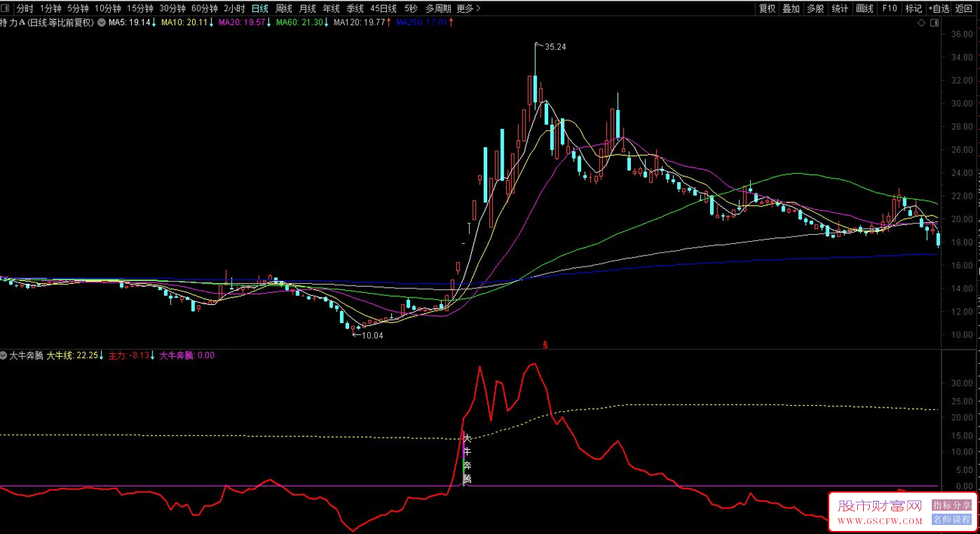The height and width of the screenshot is (534, 980).
Task: Select the 周线 weekly tab
Action: coord(283,9)
